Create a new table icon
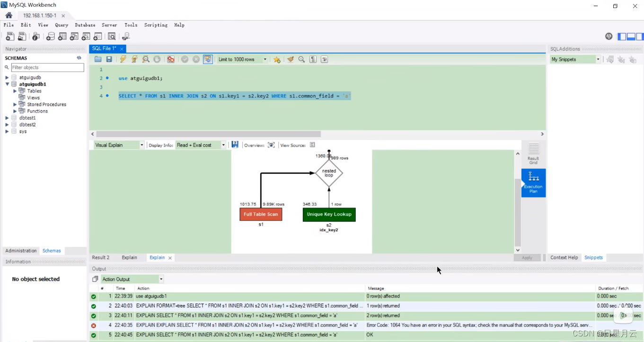This screenshot has width=644, height=342. click(62, 36)
